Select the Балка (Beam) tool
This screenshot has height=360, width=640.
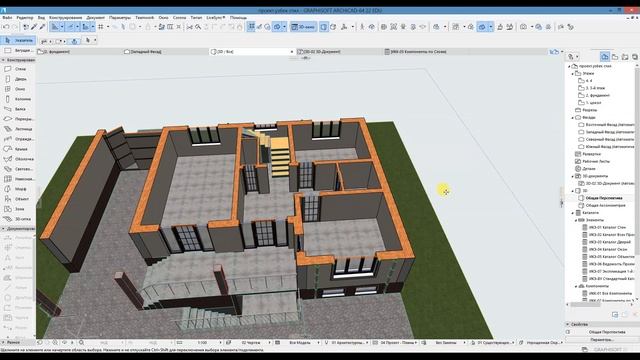pyautogui.click(x=18, y=109)
